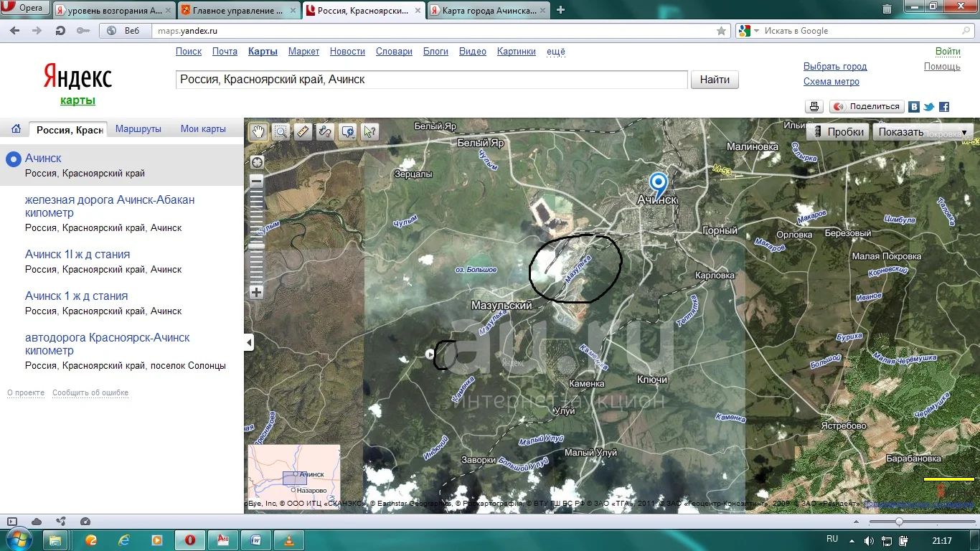Click the О проекте link
Image resolution: width=980 pixels, height=551 pixels.
[26, 393]
